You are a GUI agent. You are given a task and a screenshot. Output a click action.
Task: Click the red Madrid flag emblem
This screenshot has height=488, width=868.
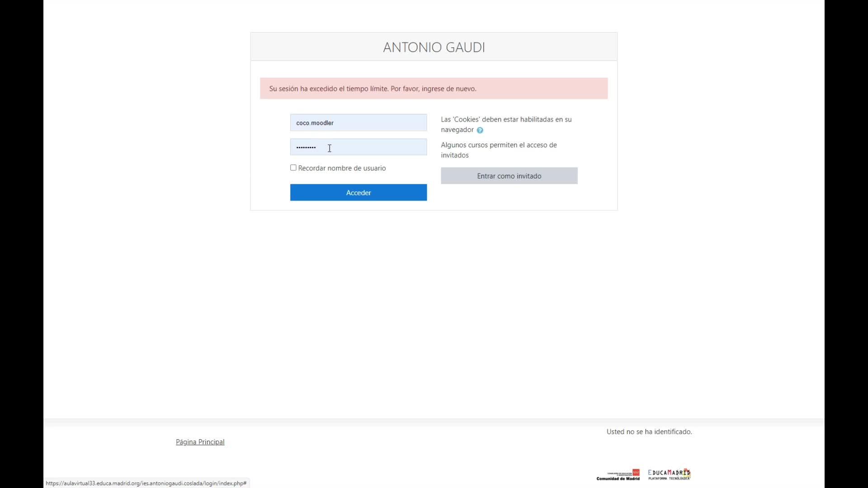(x=636, y=472)
